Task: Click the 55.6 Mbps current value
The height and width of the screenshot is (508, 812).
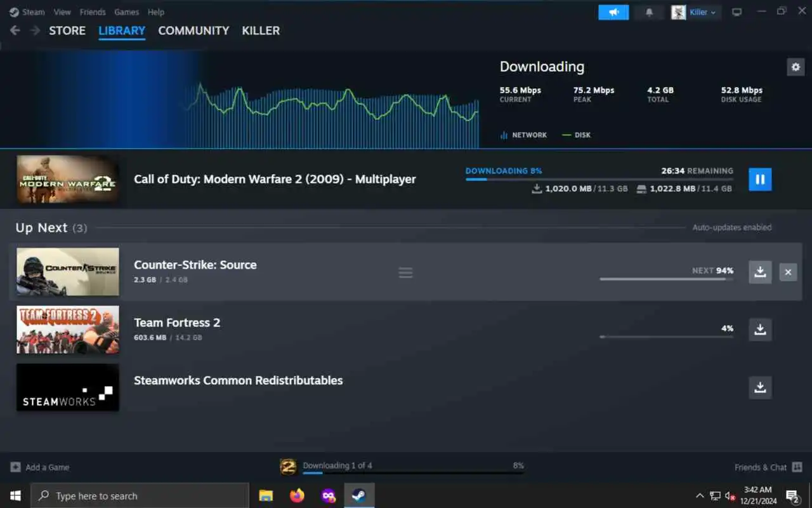Action: pyautogui.click(x=520, y=90)
